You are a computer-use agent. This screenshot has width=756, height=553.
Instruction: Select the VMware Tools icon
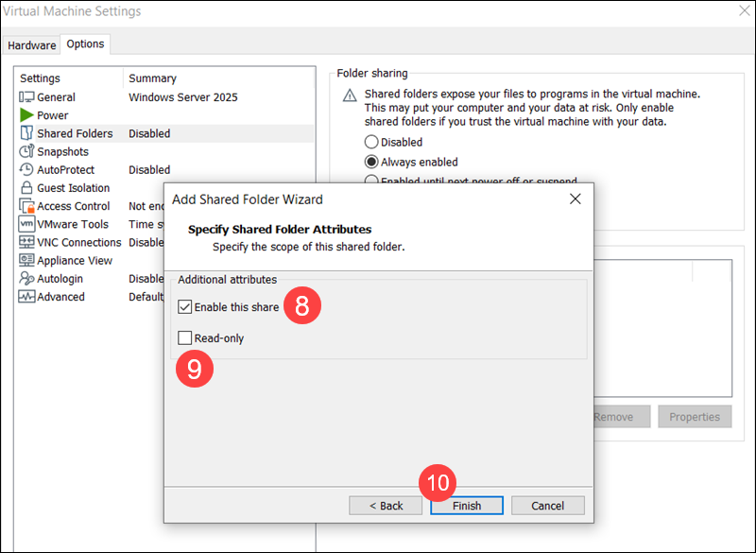pos(26,224)
